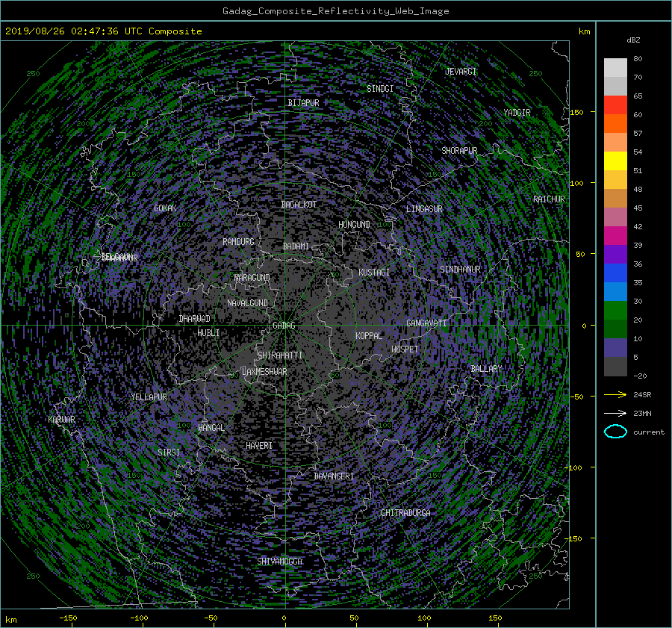Click the Gadag_Composite_Reflectivity_Web_Image title
The image size is (672, 628).
click(x=335, y=11)
